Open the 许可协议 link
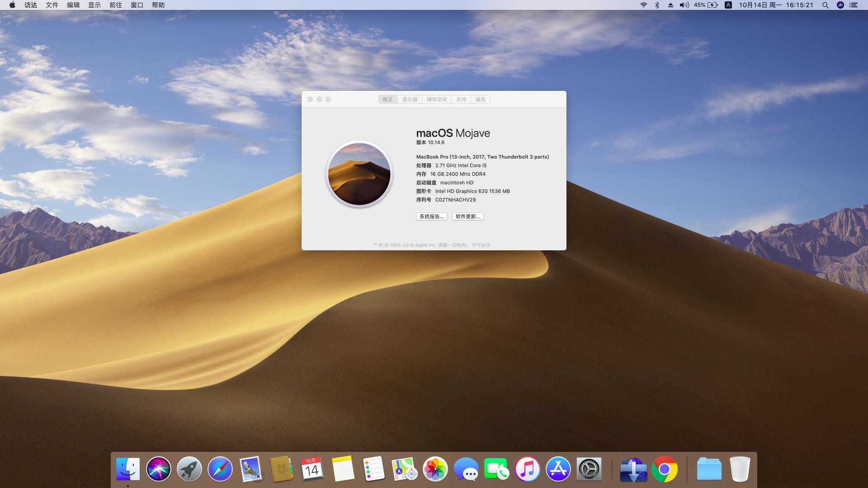Viewport: 868px width, 488px height. (481, 245)
